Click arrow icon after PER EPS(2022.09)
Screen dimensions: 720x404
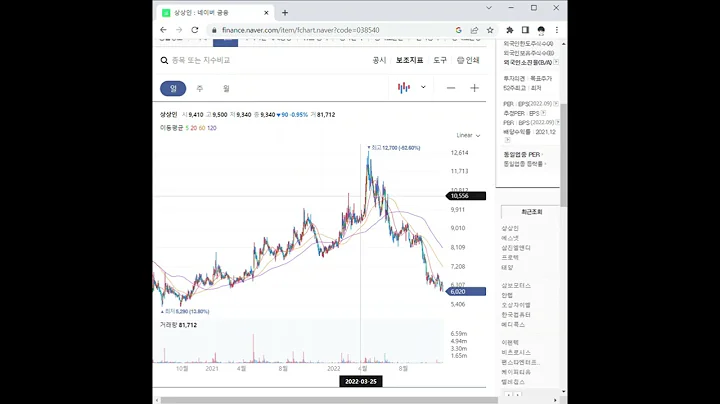click(556, 104)
